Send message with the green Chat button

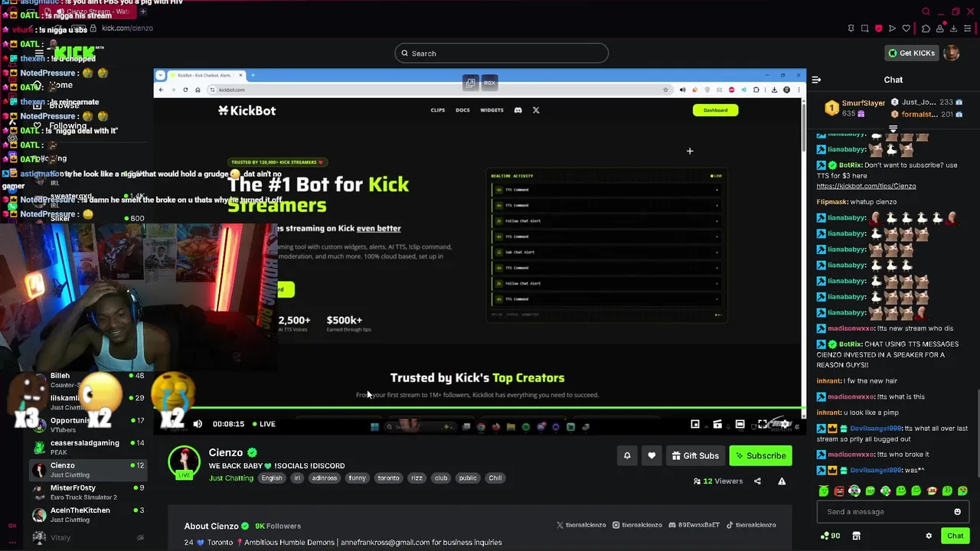pos(955,536)
